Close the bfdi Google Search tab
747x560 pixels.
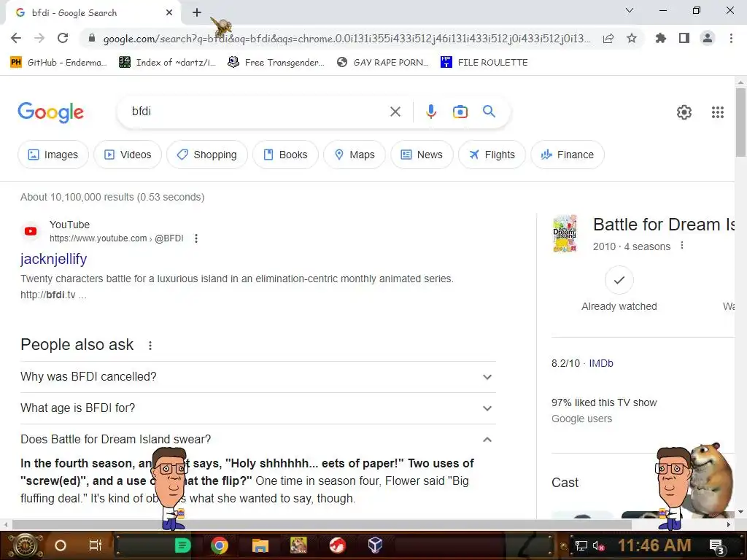click(169, 13)
